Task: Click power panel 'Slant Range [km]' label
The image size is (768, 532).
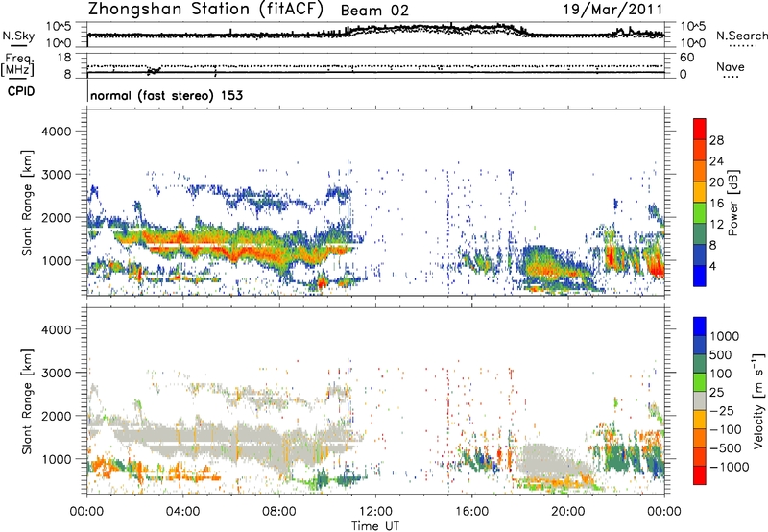Action: pyautogui.click(x=27, y=203)
